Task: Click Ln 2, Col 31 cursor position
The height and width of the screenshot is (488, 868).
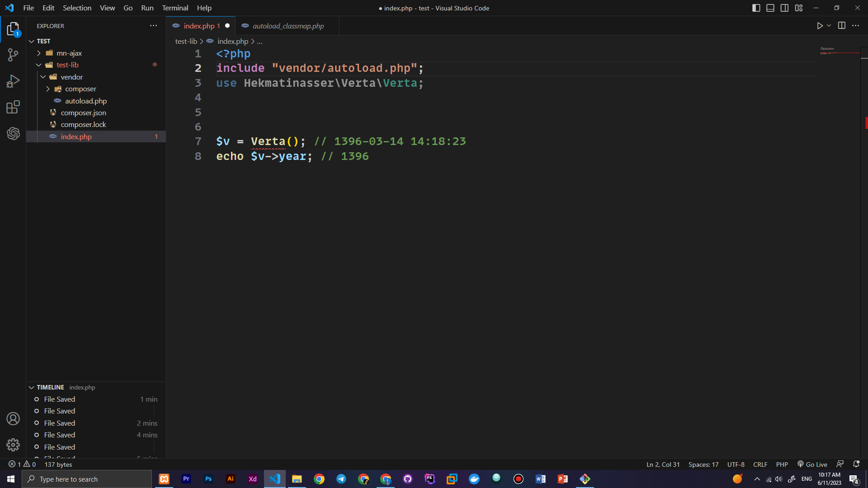Action: [663, 465]
